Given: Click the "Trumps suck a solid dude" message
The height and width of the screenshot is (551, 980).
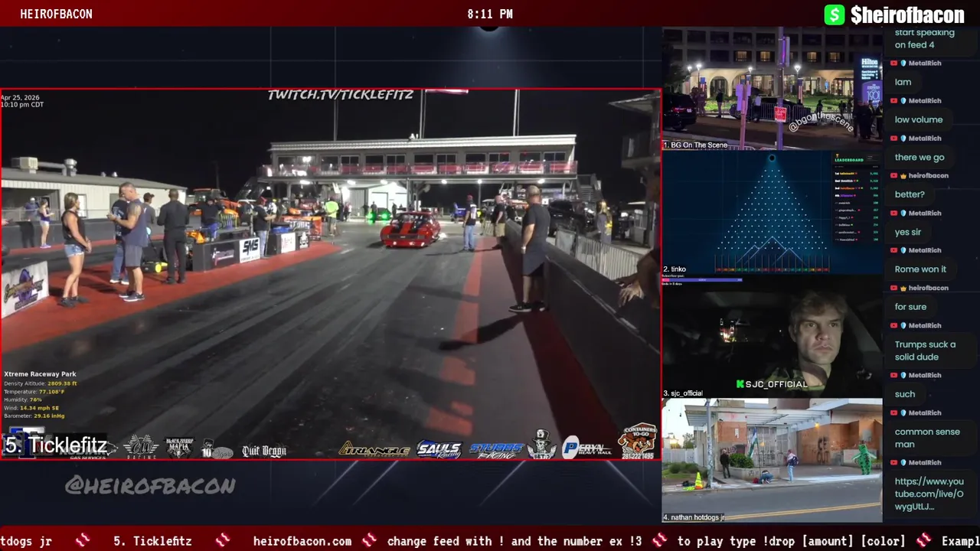Looking at the screenshot, I should pos(925,350).
